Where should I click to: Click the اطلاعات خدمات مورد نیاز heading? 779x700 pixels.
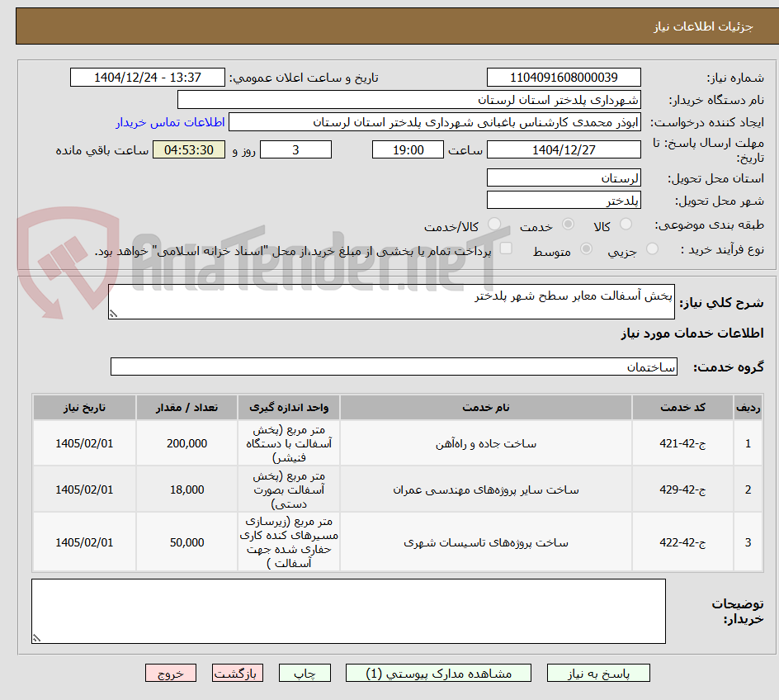pyautogui.click(x=692, y=333)
